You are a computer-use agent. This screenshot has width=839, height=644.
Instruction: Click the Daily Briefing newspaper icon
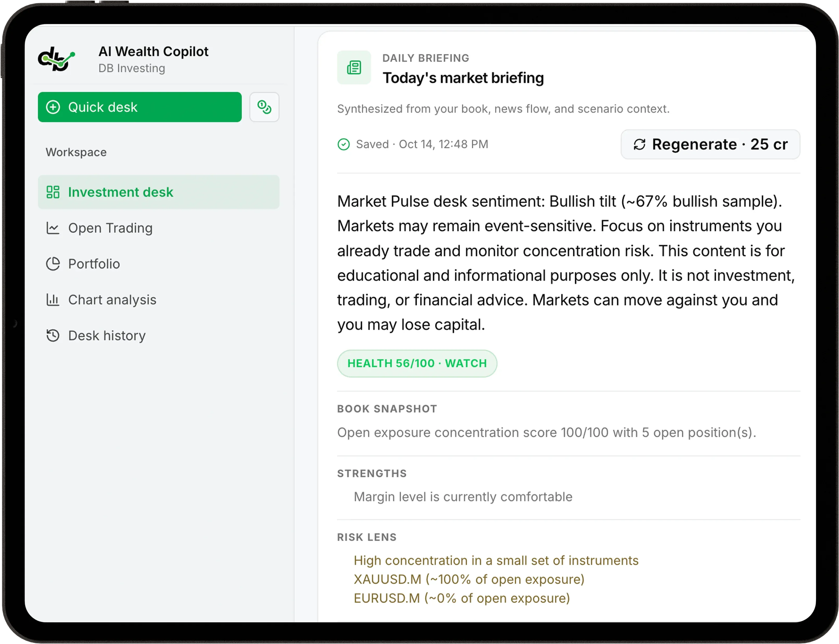click(354, 68)
